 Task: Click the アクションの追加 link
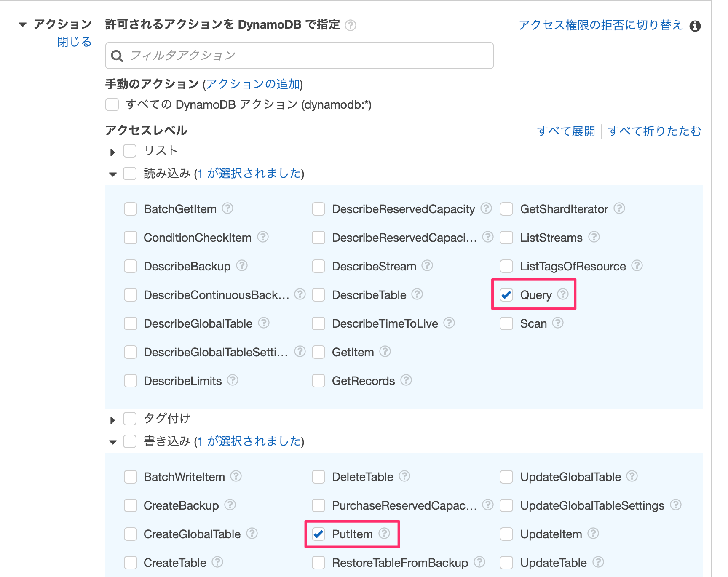point(253,84)
